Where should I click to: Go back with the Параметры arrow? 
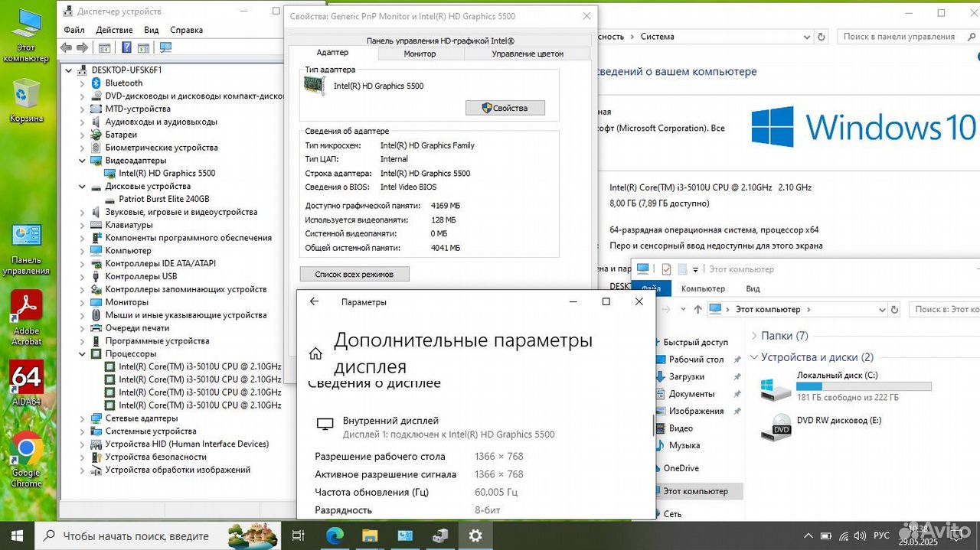[x=314, y=302]
